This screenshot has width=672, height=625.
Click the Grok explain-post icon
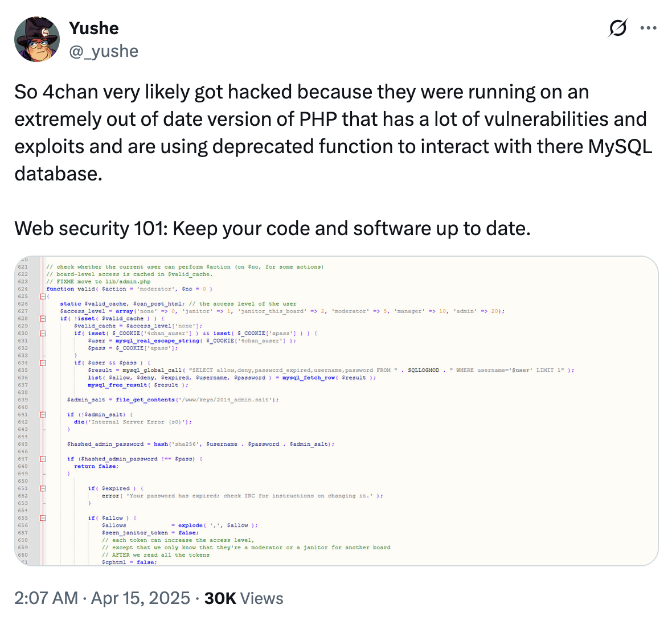click(x=618, y=28)
